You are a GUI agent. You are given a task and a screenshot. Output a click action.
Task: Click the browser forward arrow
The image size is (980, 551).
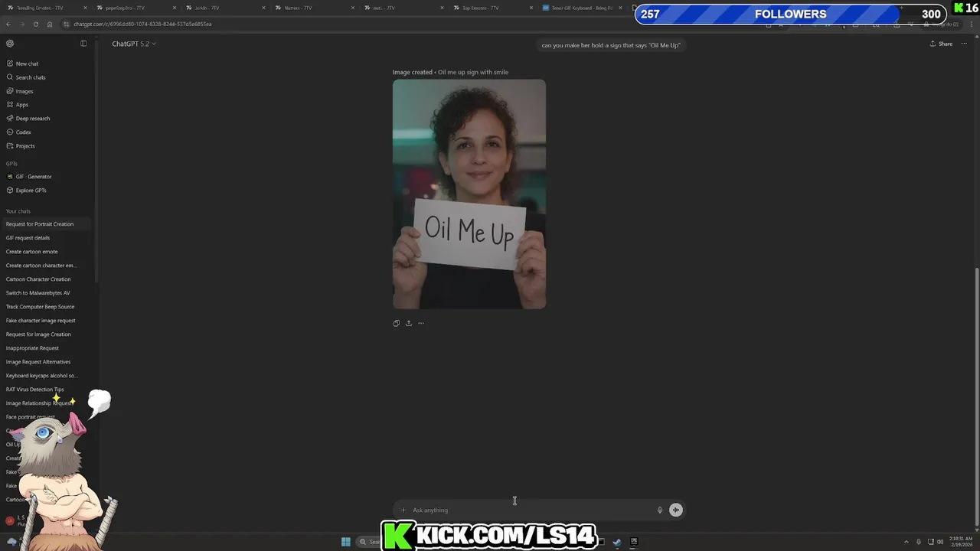[x=22, y=24]
